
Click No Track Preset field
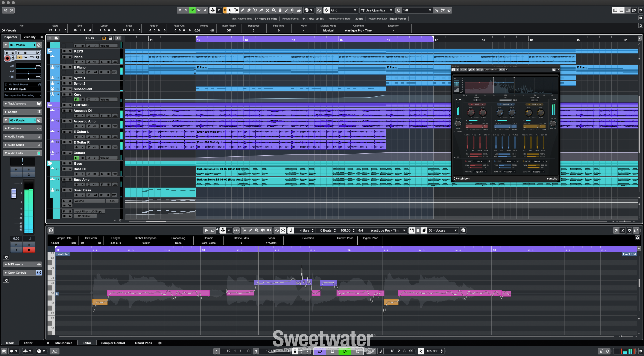click(x=23, y=85)
